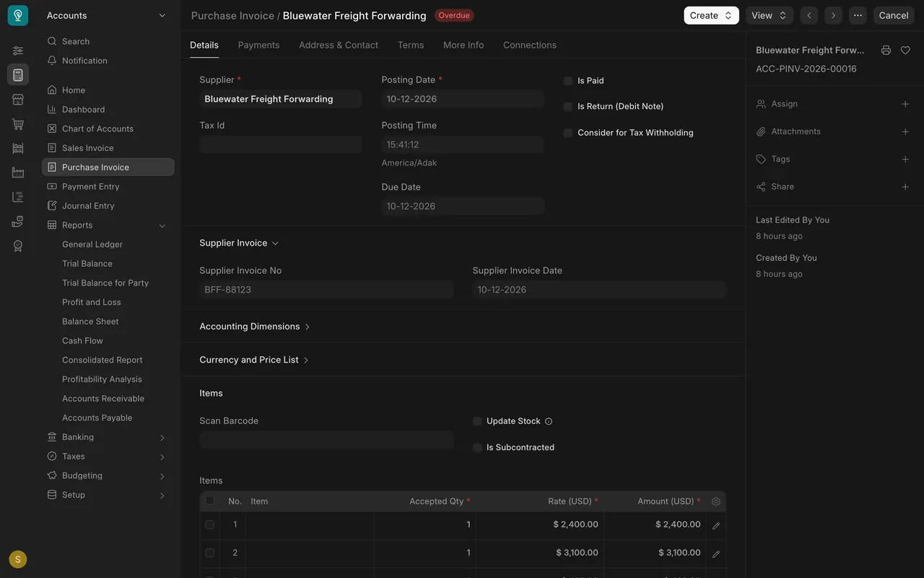
Task: Add a tag with Tags plus
Action: 905,159
